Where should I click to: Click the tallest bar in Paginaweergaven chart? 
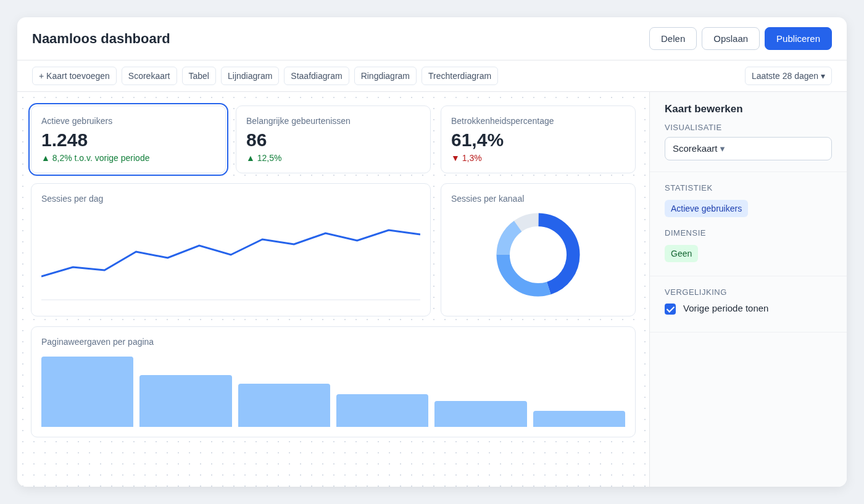point(87,392)
